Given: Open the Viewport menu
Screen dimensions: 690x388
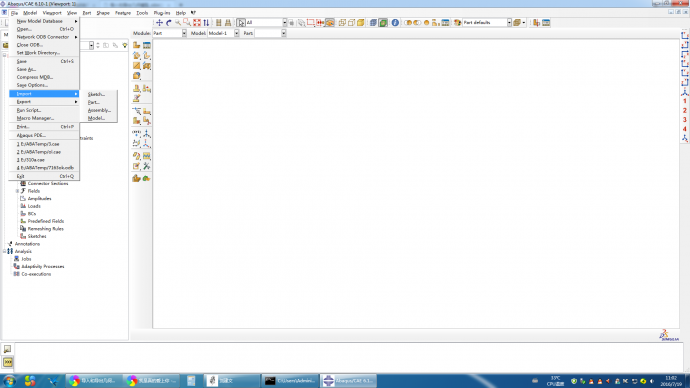Looking at the screenshot, I should point(52,13).
